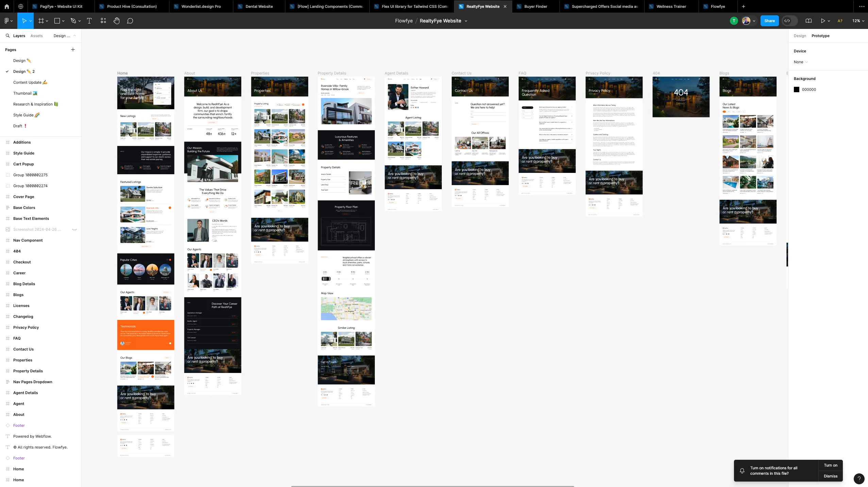Viewport: 868px width, 487px height.
Task: Click the search icon in Layers panel
Action: click(7, 36)
